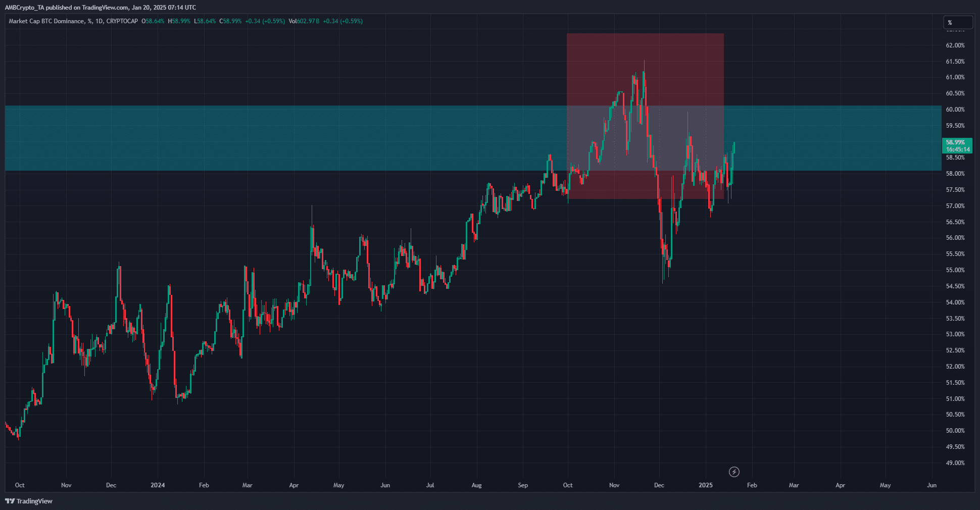Click the 60.50% price axis label

(955, 93)
